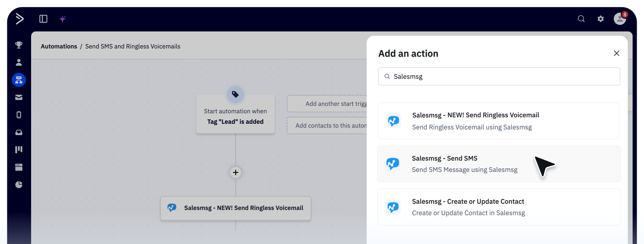Screen dimensions: 644x244
Task: Select the Salesmsg - Create or Update Contact action
Action: (499, 207)
